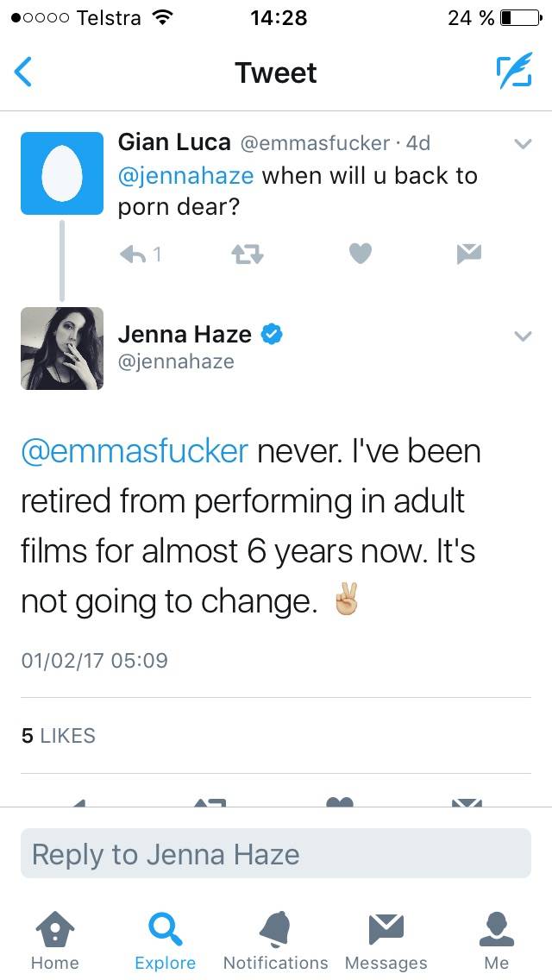Open the @emmasfucker mention in reply

coord(135,451)
